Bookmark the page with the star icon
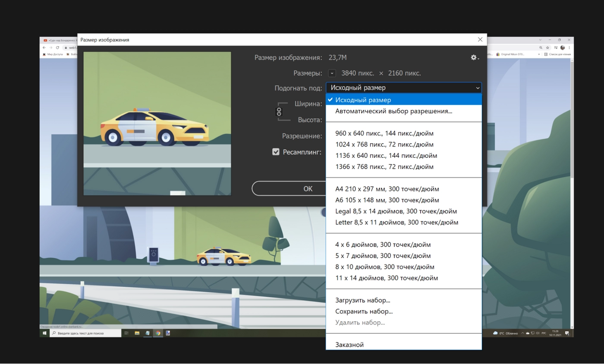Image resolution: width=604 pixels, height=364 pixels. pos(548,47)
